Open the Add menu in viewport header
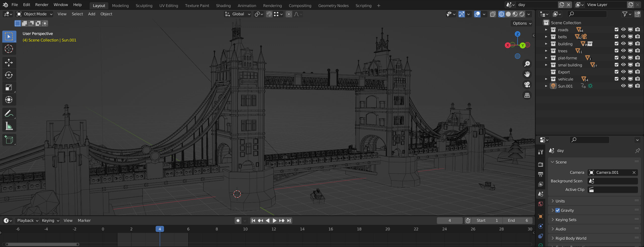644x247 pixels. click(91, 14)
